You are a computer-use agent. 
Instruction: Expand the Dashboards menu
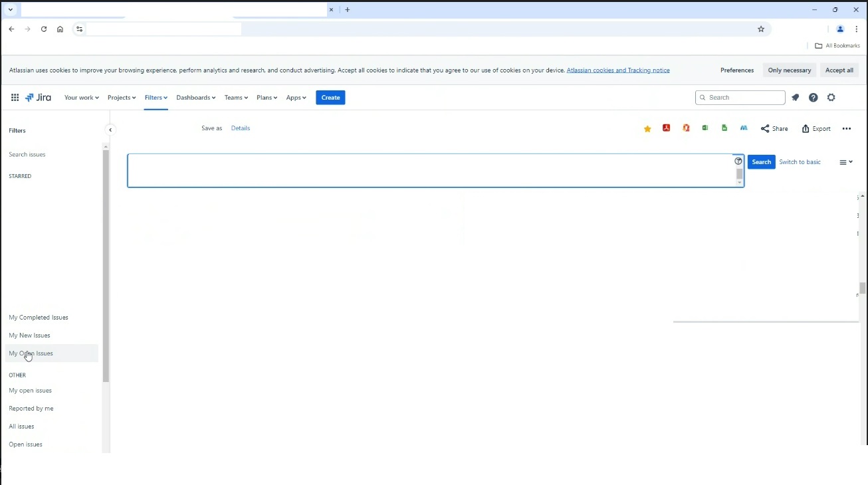196,98
